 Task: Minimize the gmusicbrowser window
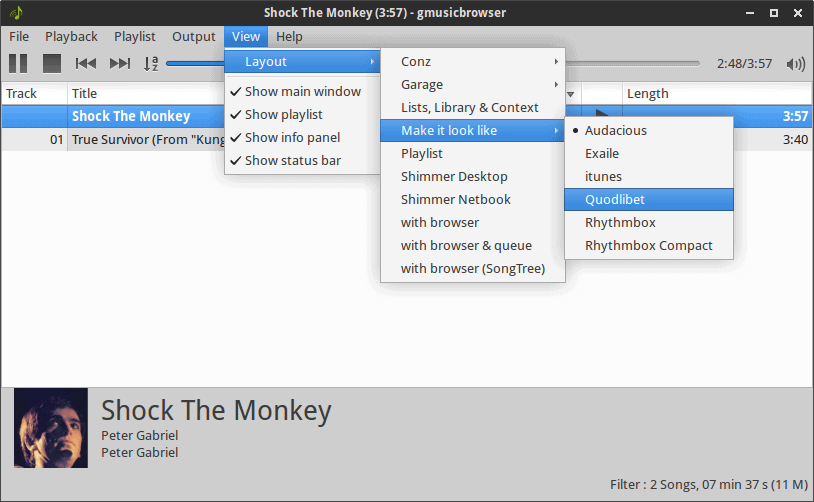(x=750, y=13)
